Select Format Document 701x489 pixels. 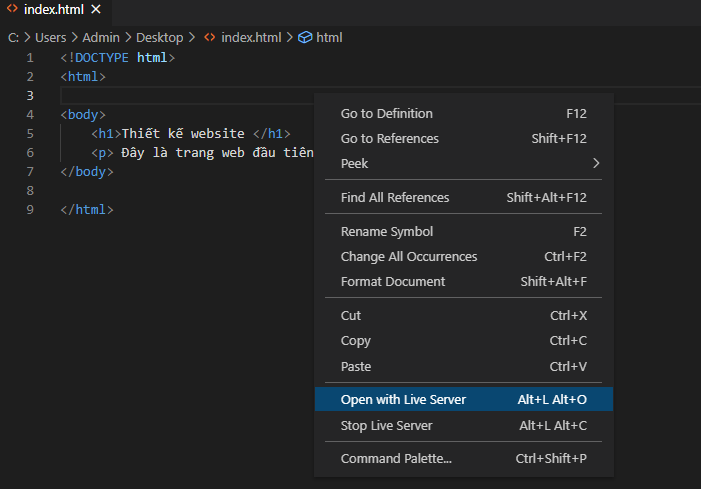pyautogui.click(x=464, y=282)
